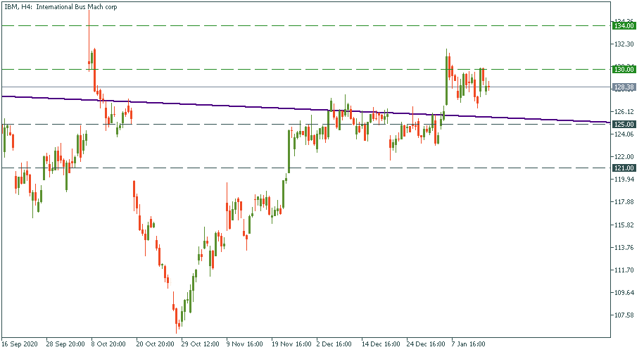Click the 14 Dec 16:00 date label
644x352 pixels.
click(x=380, y=345)
